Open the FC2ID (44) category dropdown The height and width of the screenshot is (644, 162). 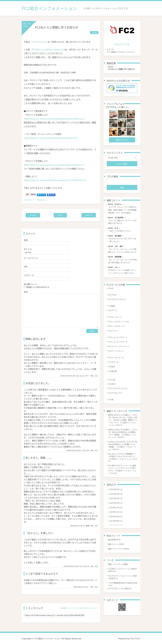[122, 158]
